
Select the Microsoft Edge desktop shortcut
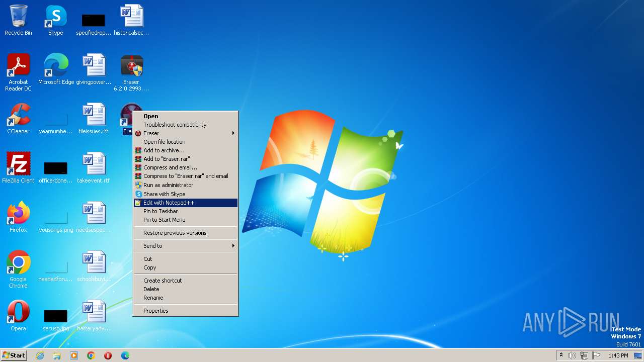(x=56, y=69)
